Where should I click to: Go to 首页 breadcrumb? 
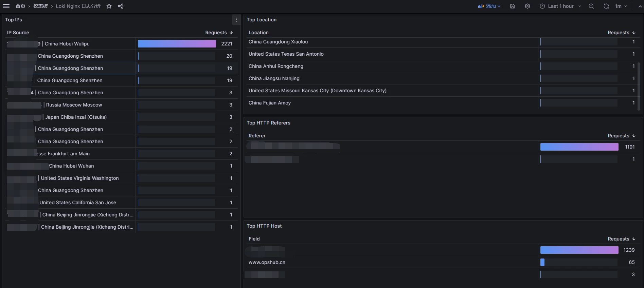click(20, 6)
